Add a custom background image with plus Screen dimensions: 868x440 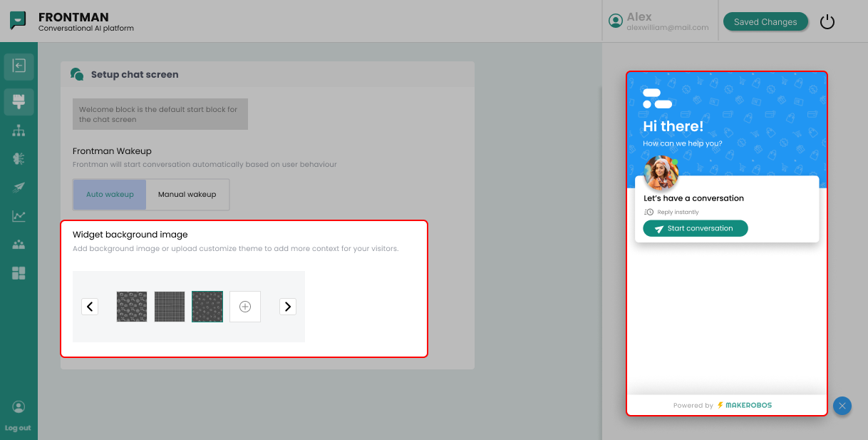245,307
